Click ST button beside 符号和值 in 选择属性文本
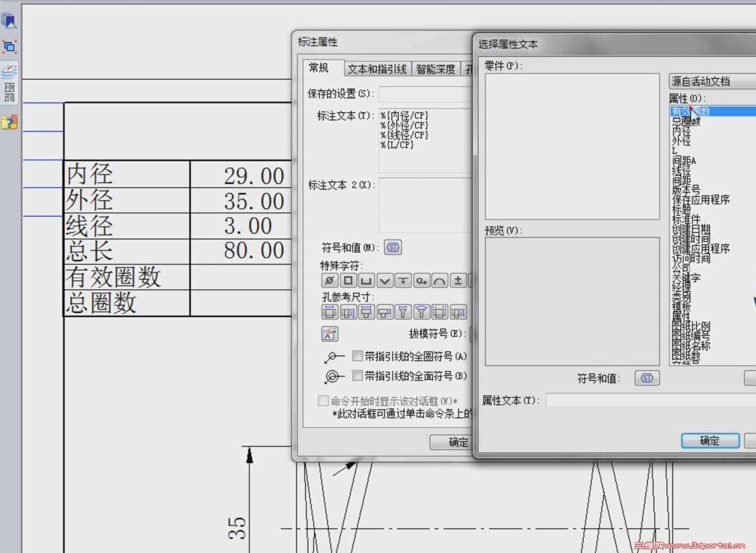Image resolution: width=756 pixels, height=553 pixels. (647, 378)
